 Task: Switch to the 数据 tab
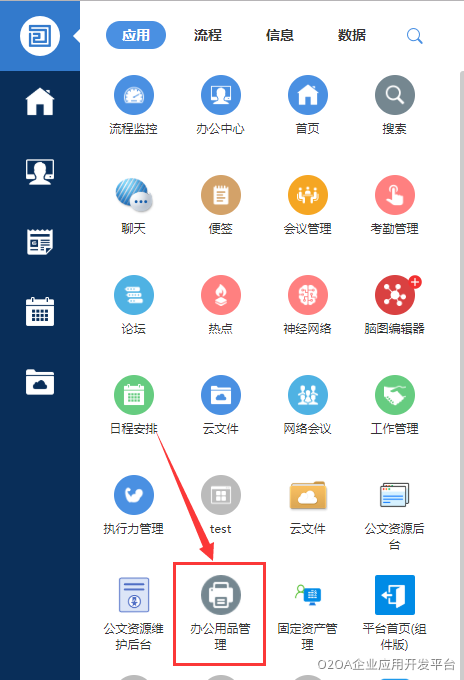352,35
